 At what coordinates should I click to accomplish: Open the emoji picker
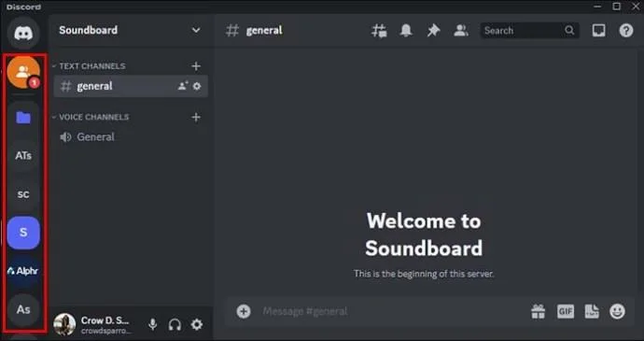[x=617, y=311]
